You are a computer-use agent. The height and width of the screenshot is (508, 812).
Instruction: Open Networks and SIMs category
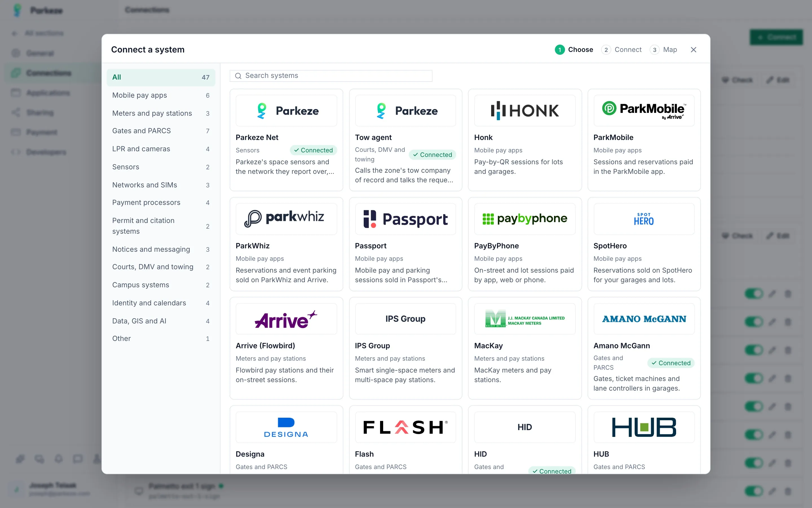tap(161, 185)
